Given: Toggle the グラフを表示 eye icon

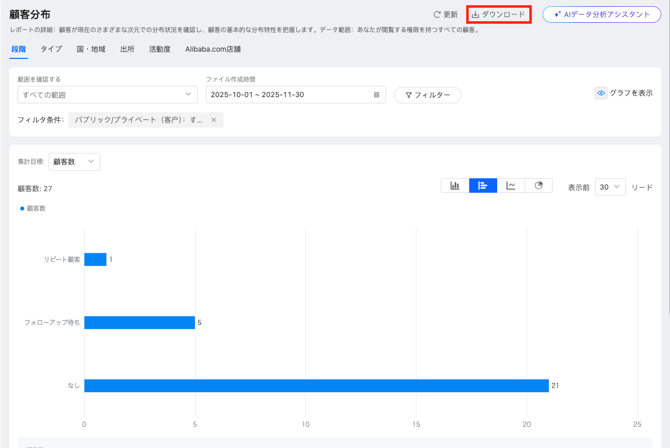Looking at the screenshot, I should 601,93.
